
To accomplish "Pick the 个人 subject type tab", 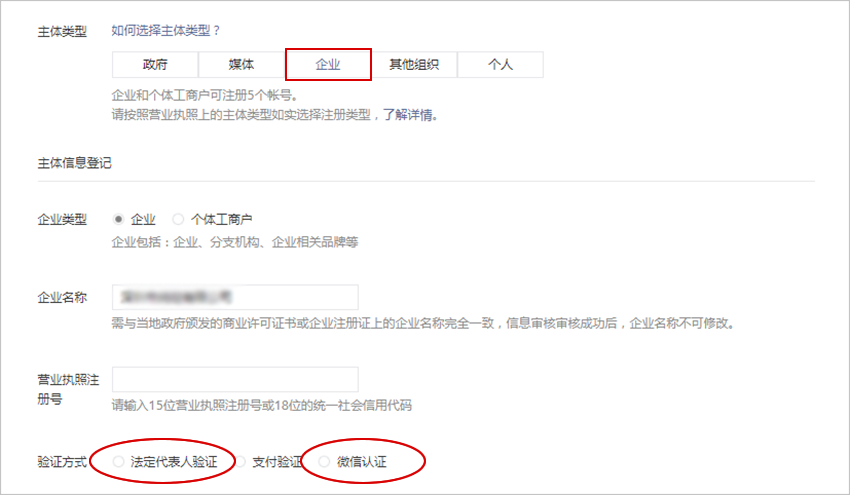I will point(500,65).
